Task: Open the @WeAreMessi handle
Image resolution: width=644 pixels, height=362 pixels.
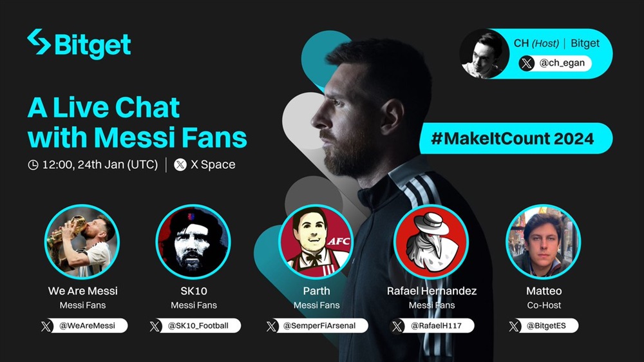Action: click(84, 326)
